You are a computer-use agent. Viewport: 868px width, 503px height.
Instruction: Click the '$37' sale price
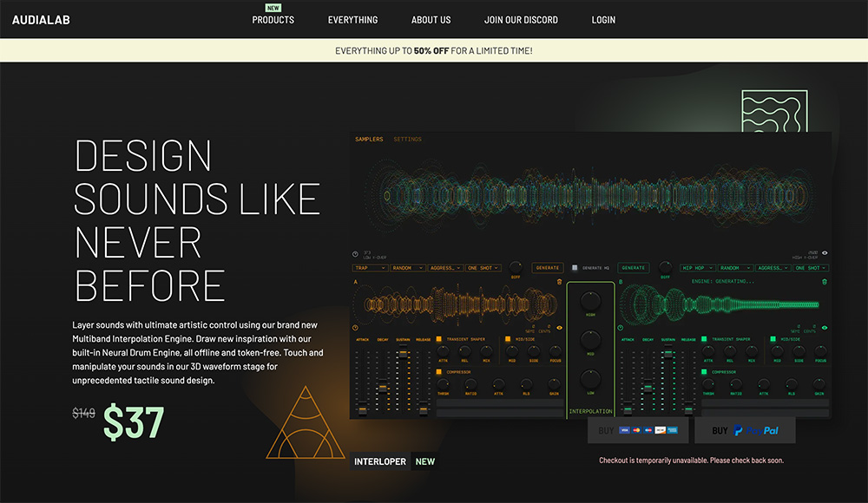point(134,422)
